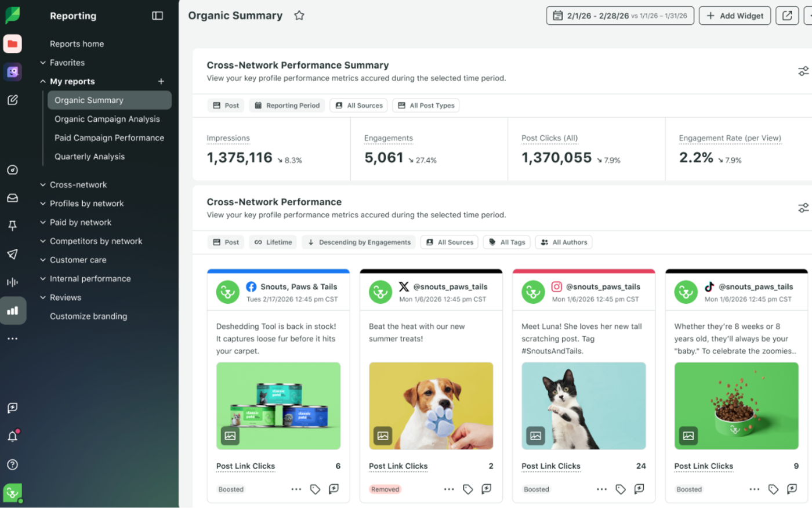This screenshot has width=812, height=508.
Task: Expand the Reviews section
Action: 61,297
